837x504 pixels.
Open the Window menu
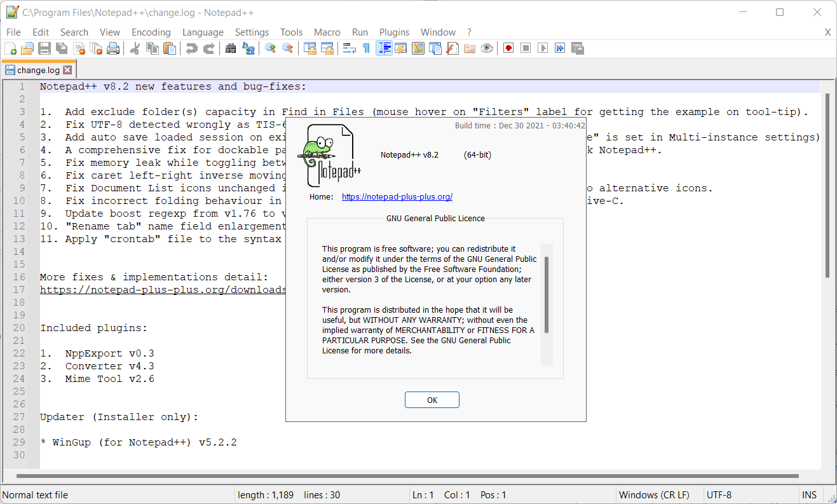(x=439, y=32)
